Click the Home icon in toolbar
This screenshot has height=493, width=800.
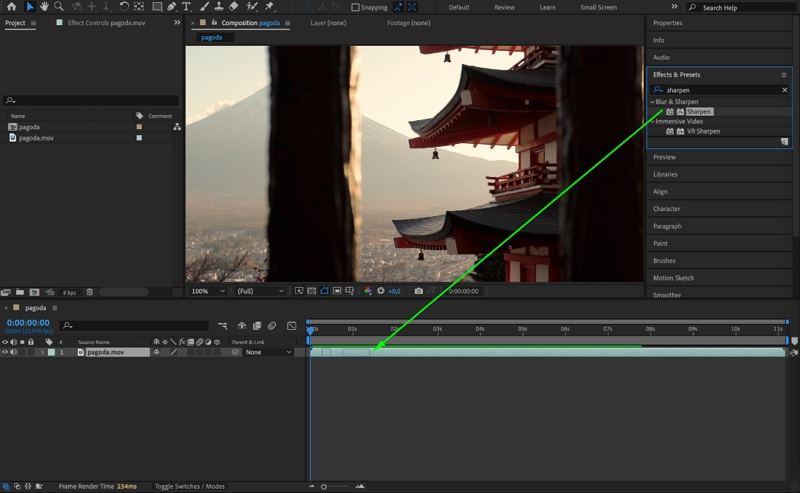pos(11,7)
